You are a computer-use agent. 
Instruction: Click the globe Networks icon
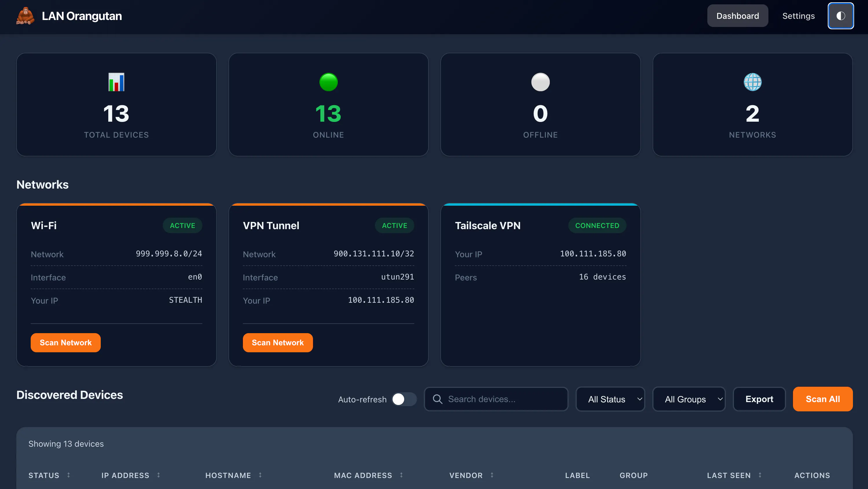(x=752, y=82)
